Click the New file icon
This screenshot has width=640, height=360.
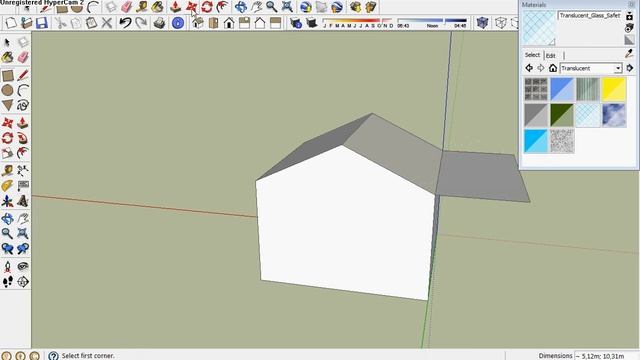(11, 23)
